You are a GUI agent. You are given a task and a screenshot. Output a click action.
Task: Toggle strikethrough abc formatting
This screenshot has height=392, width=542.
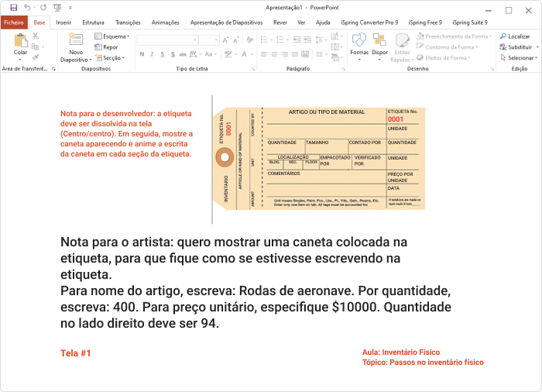[x=183, y=54]
